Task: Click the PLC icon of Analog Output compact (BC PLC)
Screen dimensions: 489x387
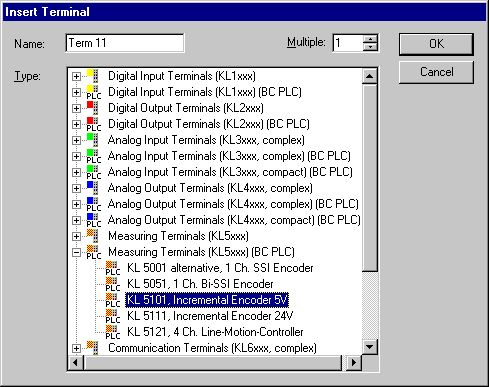Action: point(94,220)
